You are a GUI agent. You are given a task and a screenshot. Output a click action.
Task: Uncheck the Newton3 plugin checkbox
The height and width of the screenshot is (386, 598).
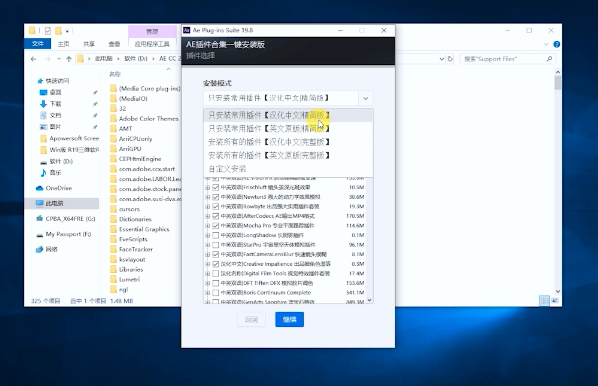215,197
